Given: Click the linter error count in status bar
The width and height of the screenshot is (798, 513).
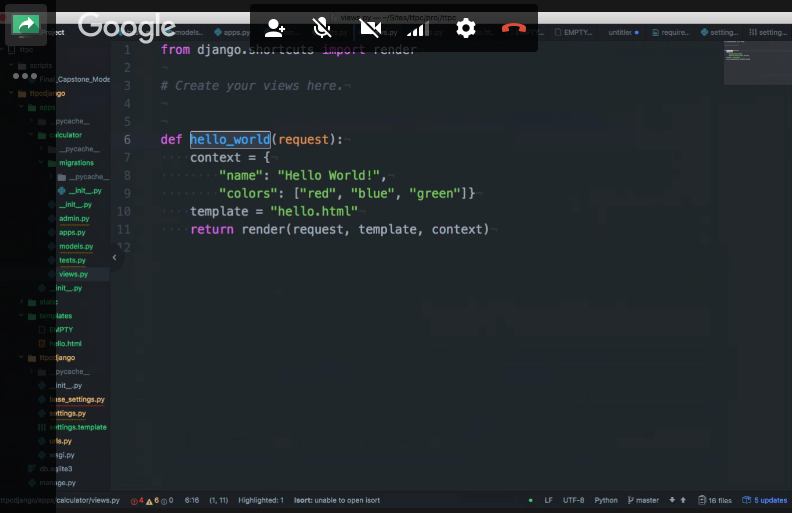Looking at the screenshot, I should click(x=138, y=500).
